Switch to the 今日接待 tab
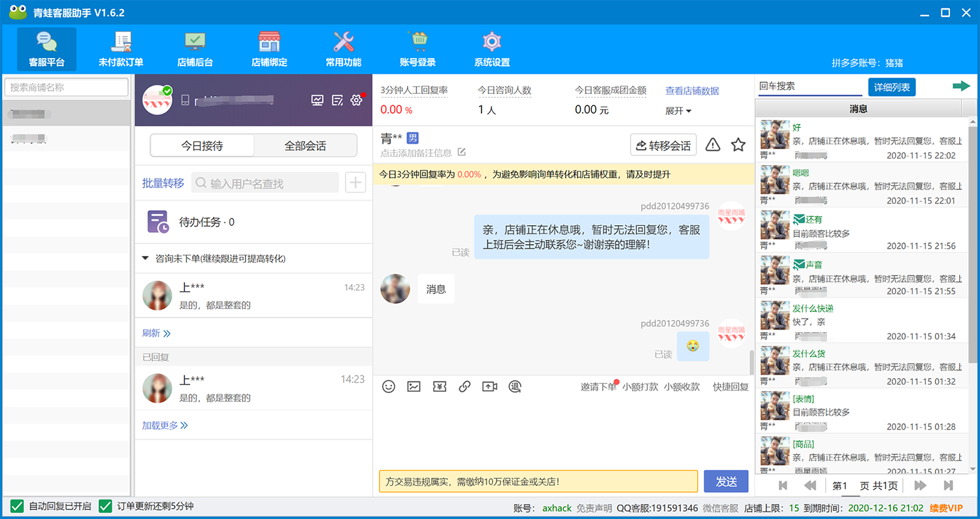980x519 pixels. point(202,146)
